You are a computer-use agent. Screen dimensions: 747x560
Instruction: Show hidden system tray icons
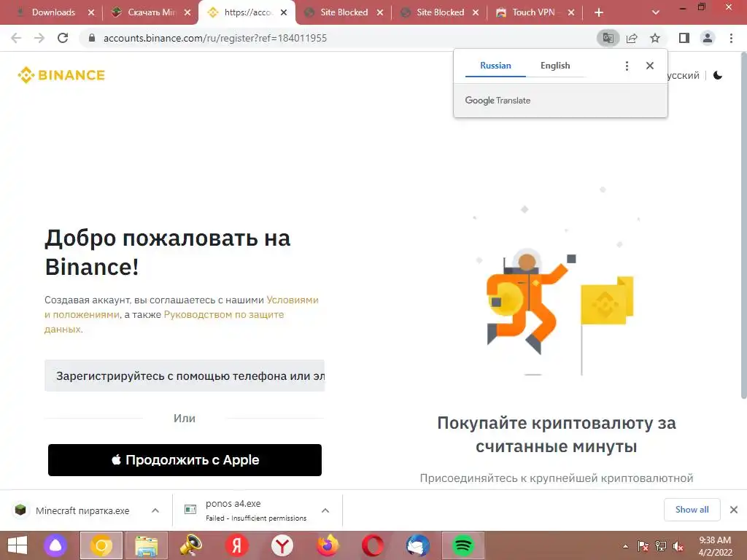(x=625, y=546)
